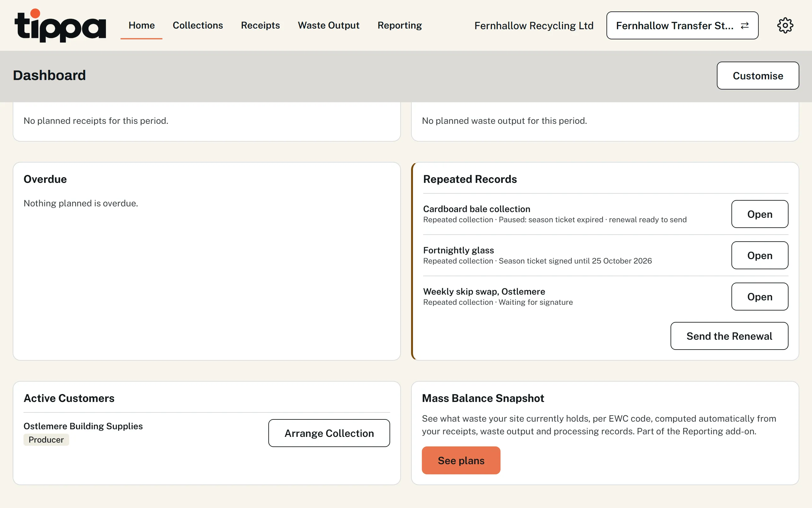Open the Receipts tab

(x=260, y=25)
